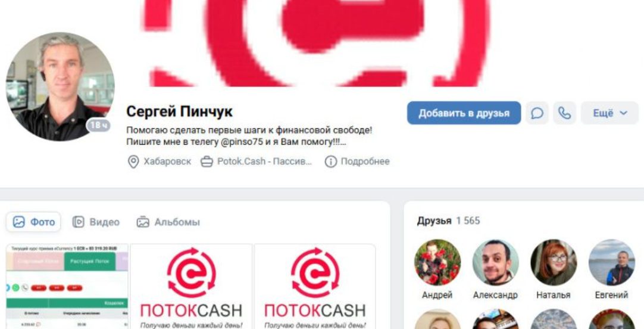This screenshot has height=329, width=644.
Task: Open Сергей Пинчук's profile avatar photo
Action: pos(60,87)
